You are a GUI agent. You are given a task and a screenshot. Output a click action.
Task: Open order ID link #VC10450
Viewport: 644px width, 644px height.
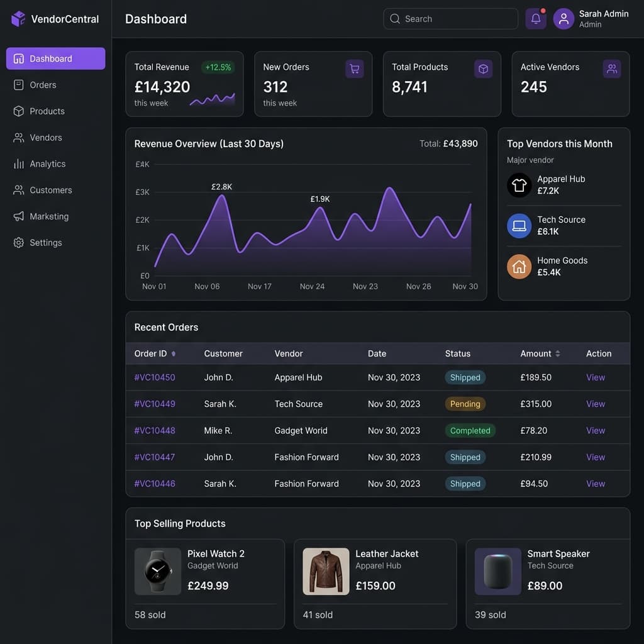(155, 377)
